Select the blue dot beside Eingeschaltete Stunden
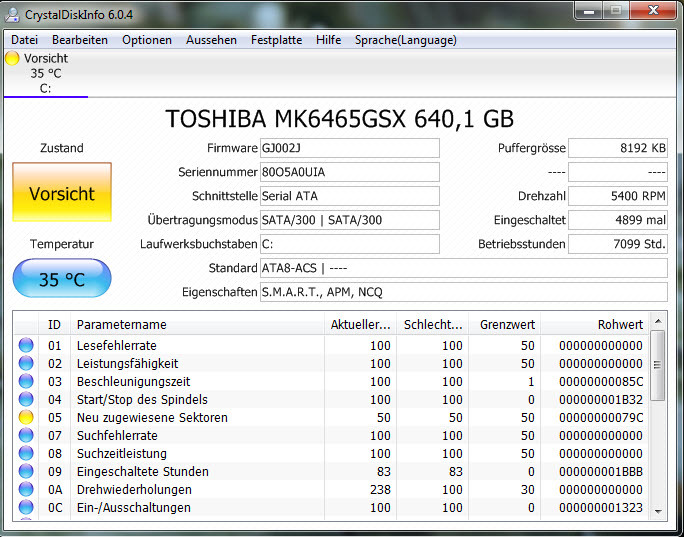Image resolution: width=684 pixels, height=537 pixels. tap(26, 471)
